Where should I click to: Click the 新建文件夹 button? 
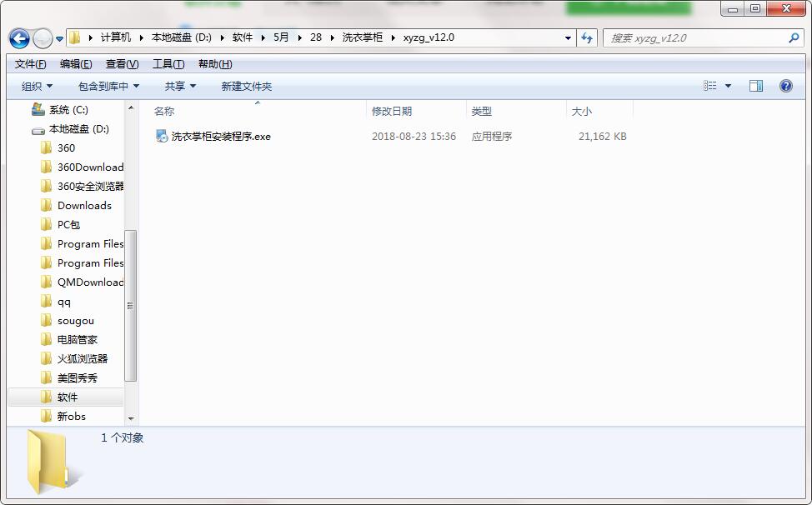coord(246,87)
